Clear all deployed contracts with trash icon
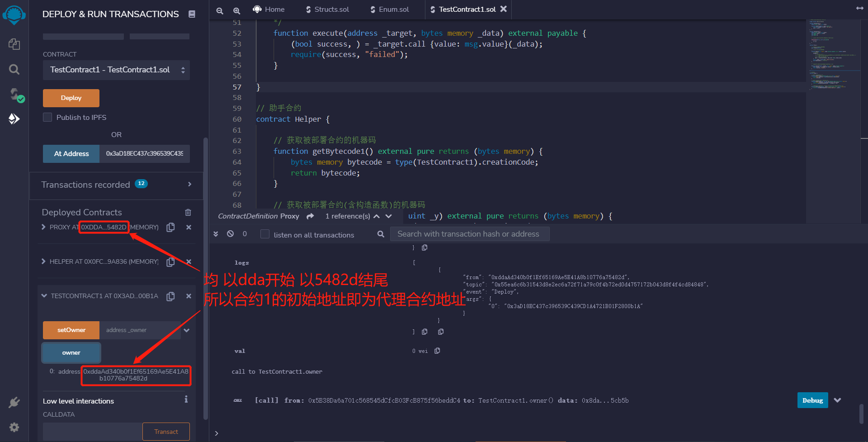 (188, 212)
